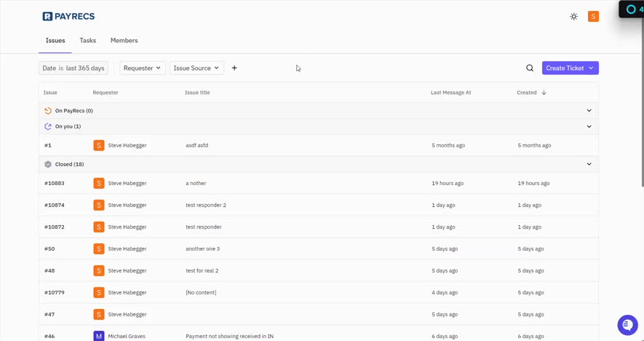The image size is (644, 341).
Task: Click sort arrow next to Created
Action: click(x=544, y=93)
